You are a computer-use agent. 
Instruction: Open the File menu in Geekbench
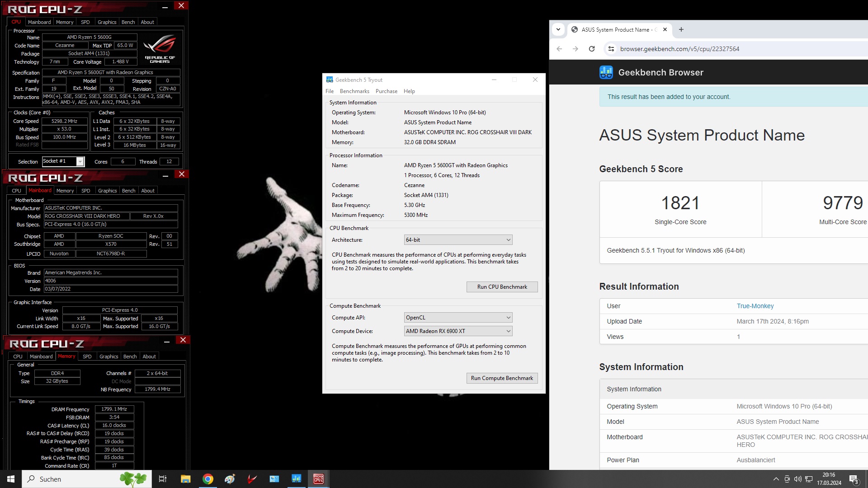click(x=330, y=91)
